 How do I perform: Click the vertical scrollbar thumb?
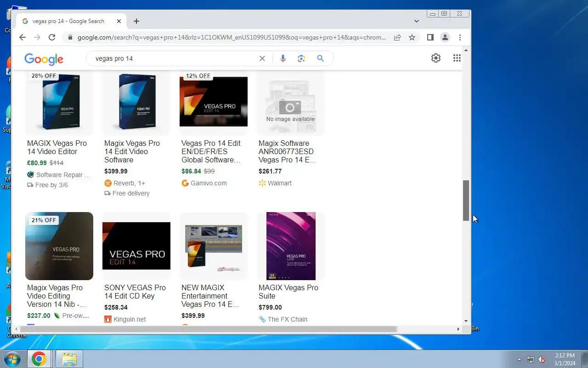pos(466,200)
